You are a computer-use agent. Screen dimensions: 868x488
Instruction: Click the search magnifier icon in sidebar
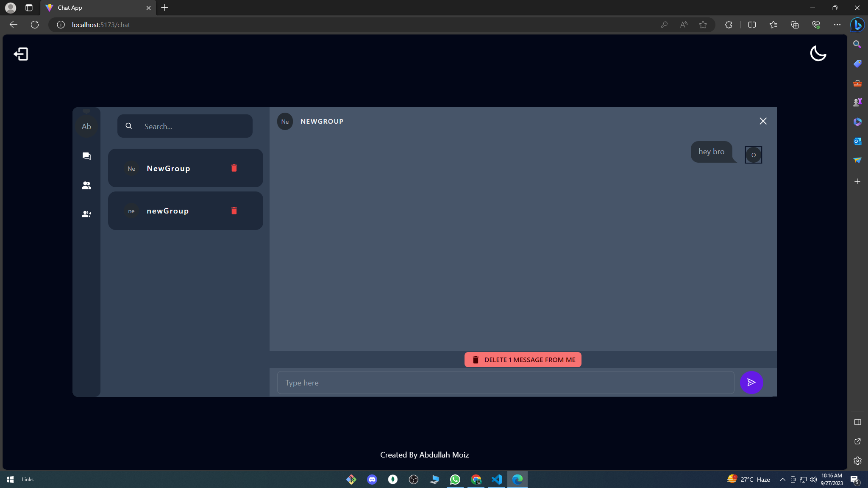coord(129,126)
